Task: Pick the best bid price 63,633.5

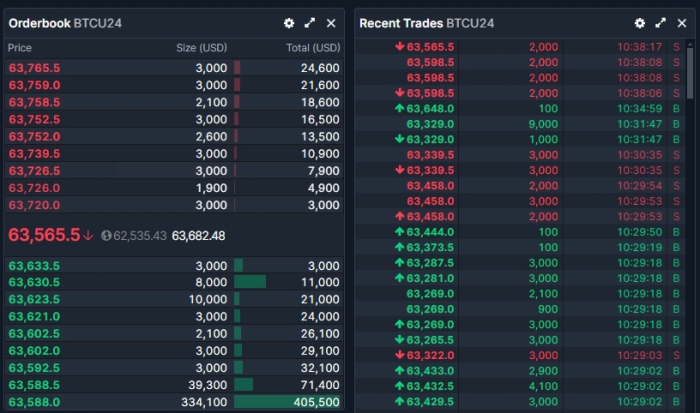Action: 34,265
